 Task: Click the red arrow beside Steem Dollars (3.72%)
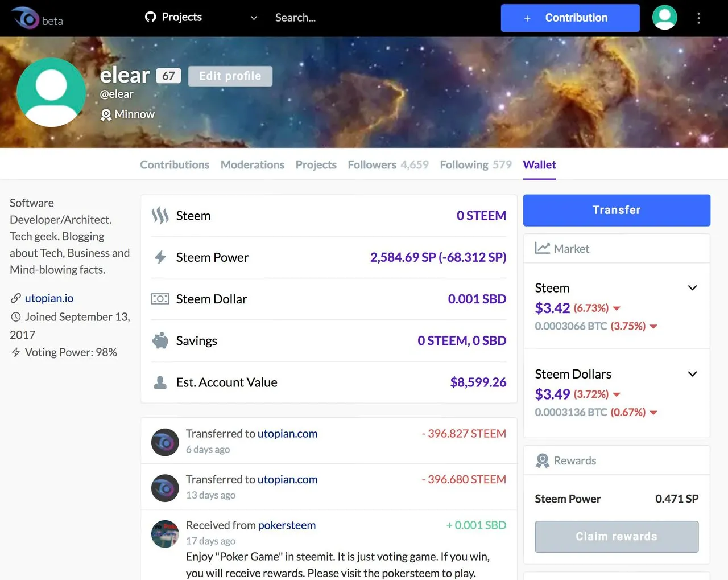click(x=617, y=394)
